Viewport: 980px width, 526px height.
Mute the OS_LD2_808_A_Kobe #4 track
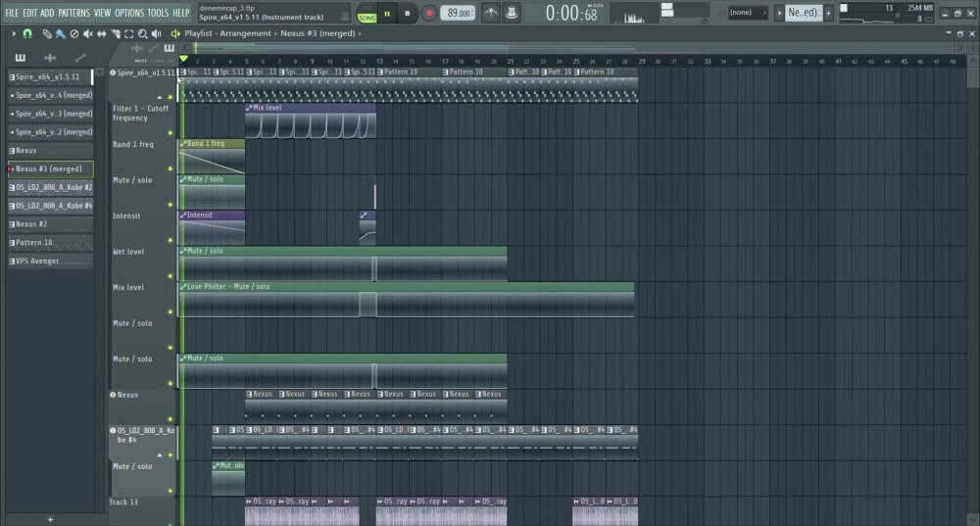pyautogui.click(x=170, y=454)
